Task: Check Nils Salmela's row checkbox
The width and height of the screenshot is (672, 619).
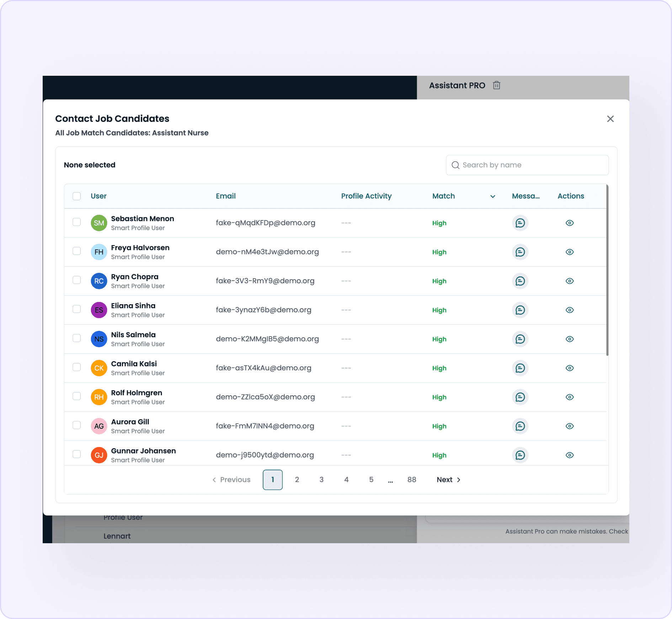Action: (x=76, y=338)
